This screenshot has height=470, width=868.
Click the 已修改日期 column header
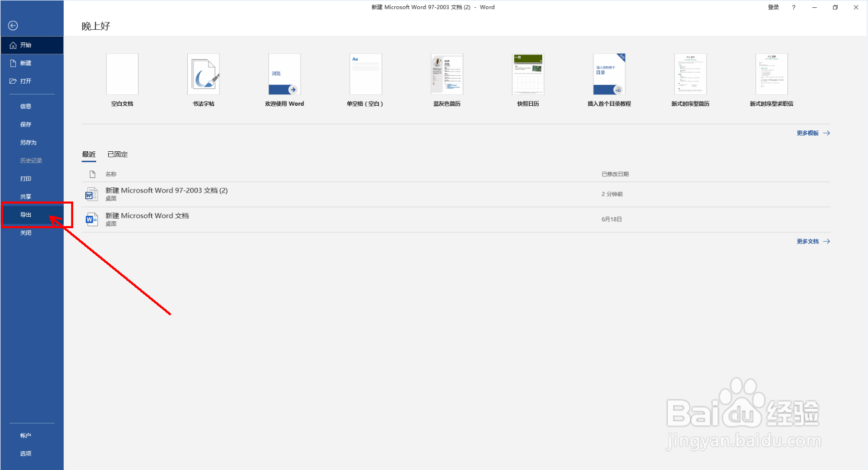pyautogui.click(x=615, y=174)
